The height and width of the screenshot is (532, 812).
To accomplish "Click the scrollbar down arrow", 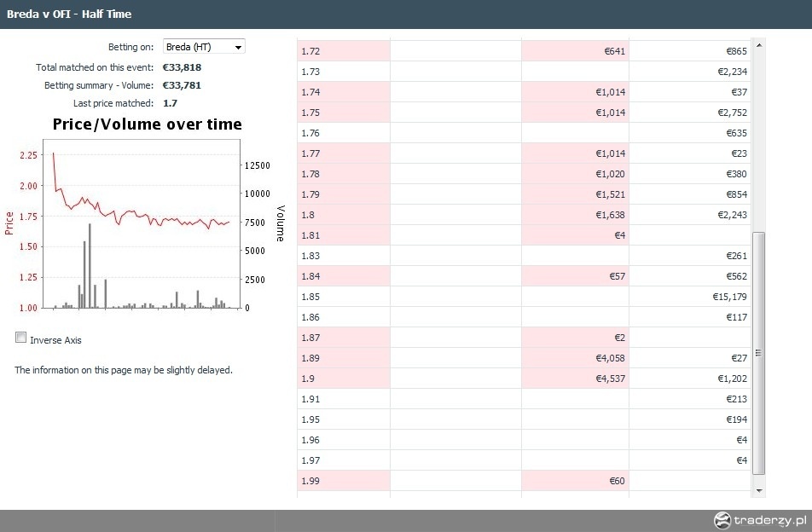I will point(758,490).
